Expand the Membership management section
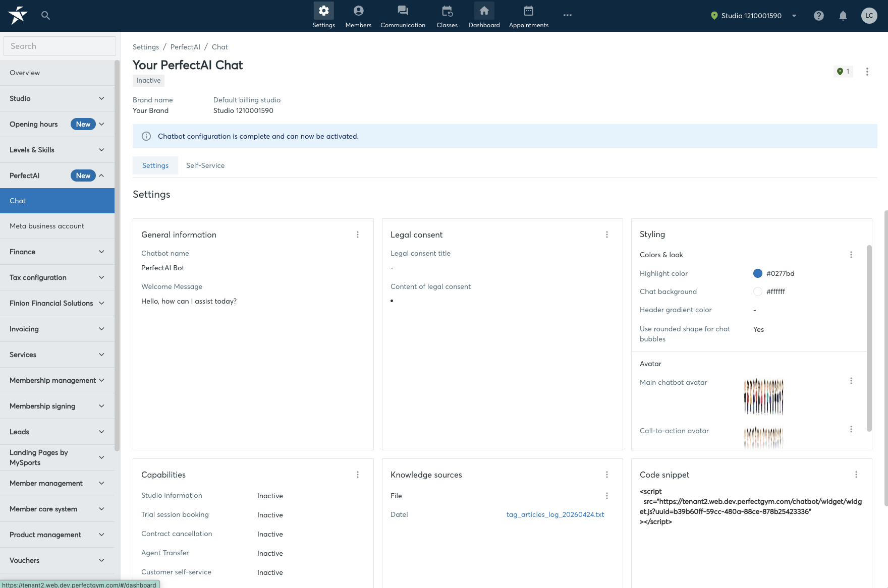888x588 pixels. [57, 380]
